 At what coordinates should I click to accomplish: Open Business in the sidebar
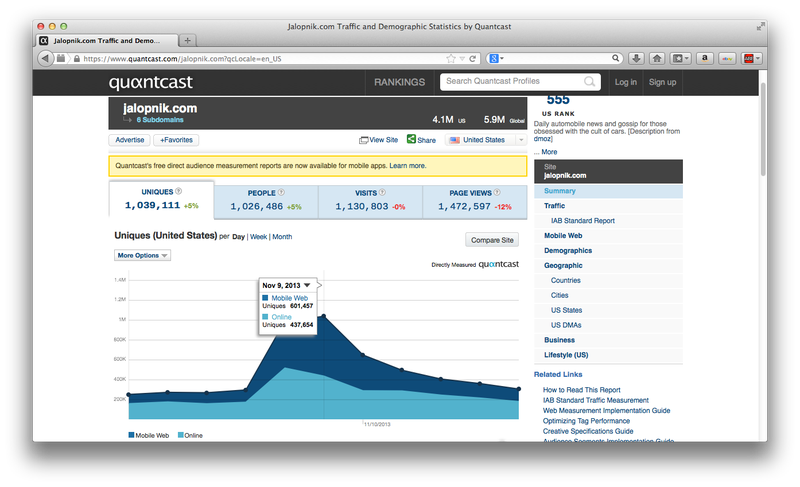point(608,340)
